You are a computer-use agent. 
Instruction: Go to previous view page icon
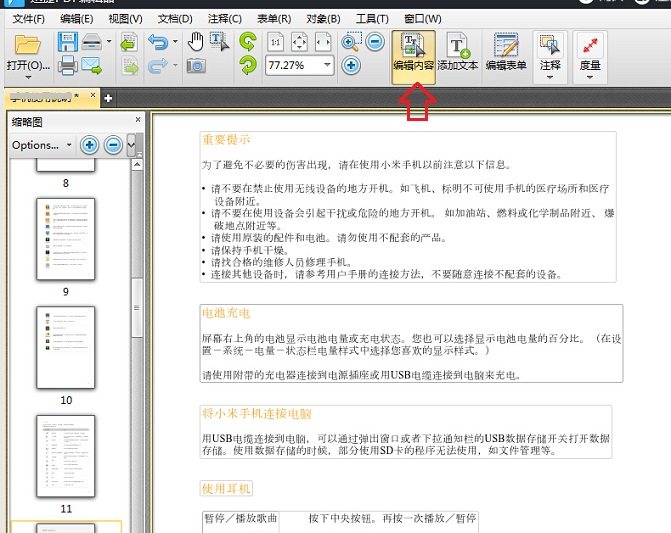coord(129,42)
